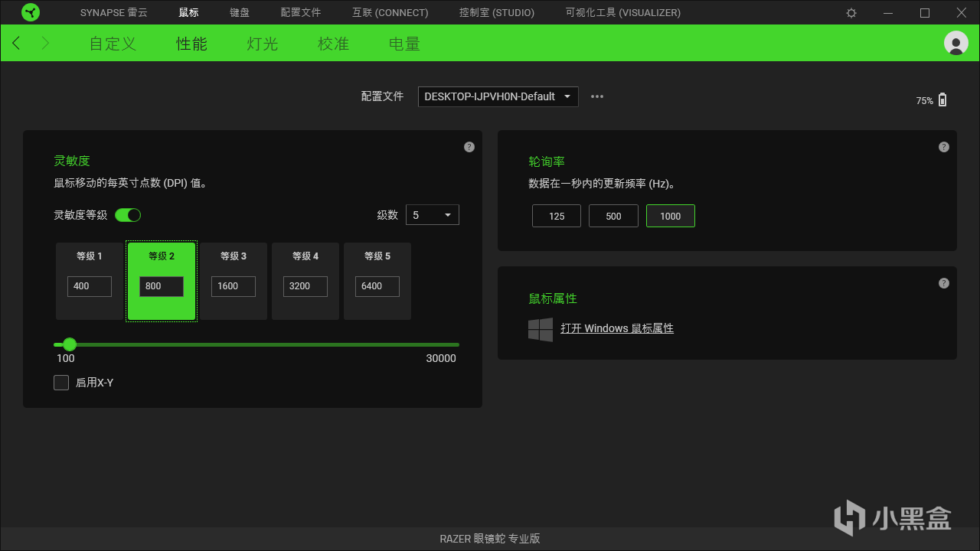Viewport: 980px width, 551px height.
Task: Switch to 性能 tab
Action: [191, 44]
